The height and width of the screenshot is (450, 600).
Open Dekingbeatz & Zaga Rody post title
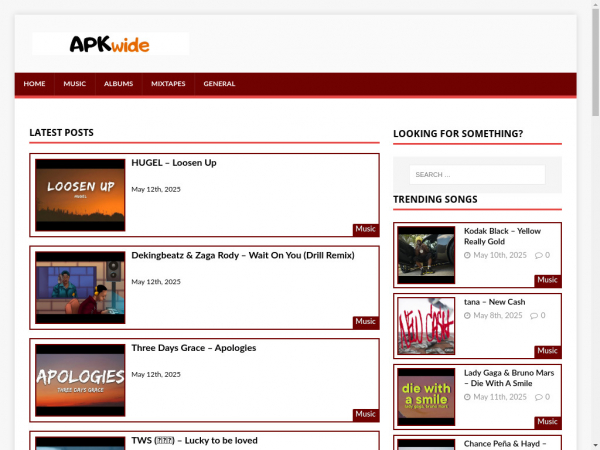[243, 255]
